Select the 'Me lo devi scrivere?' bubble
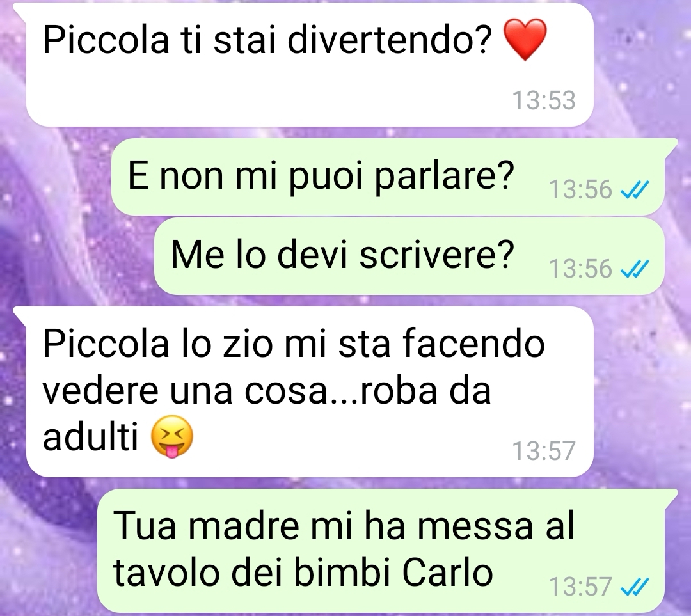Viewport: 691px width, 616px height. [409, 257]
